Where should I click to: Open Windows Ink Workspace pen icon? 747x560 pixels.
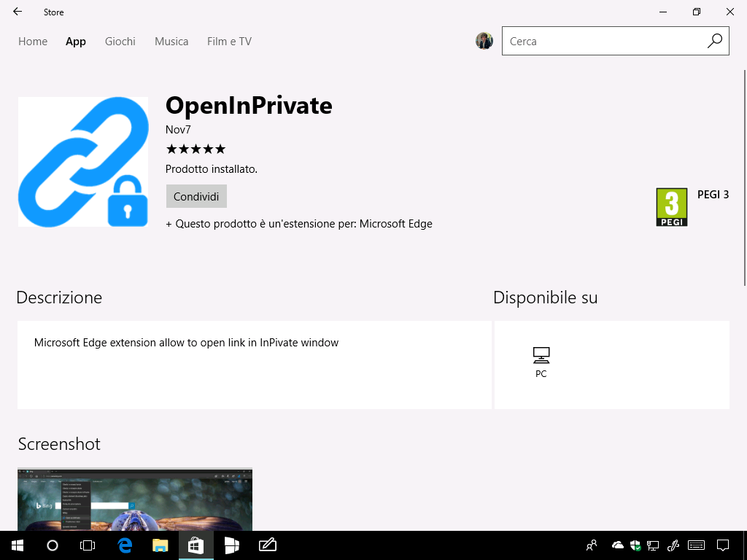click(673, 545)
